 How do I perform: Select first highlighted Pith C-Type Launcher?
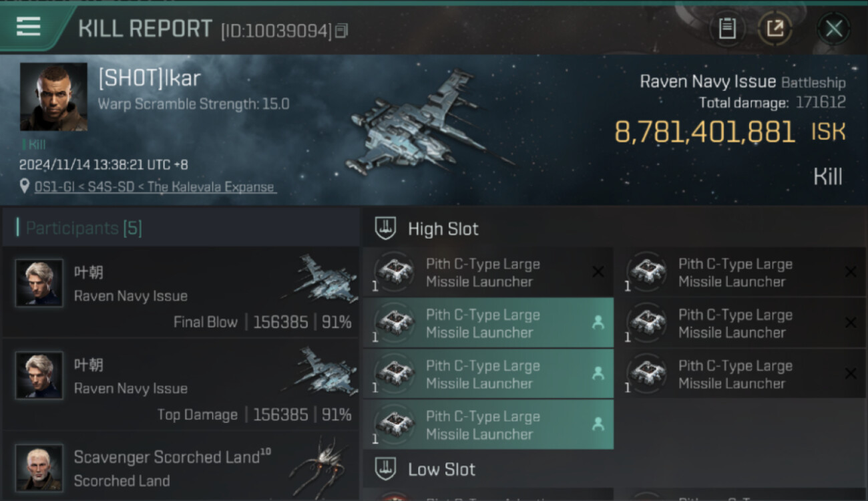488,323
